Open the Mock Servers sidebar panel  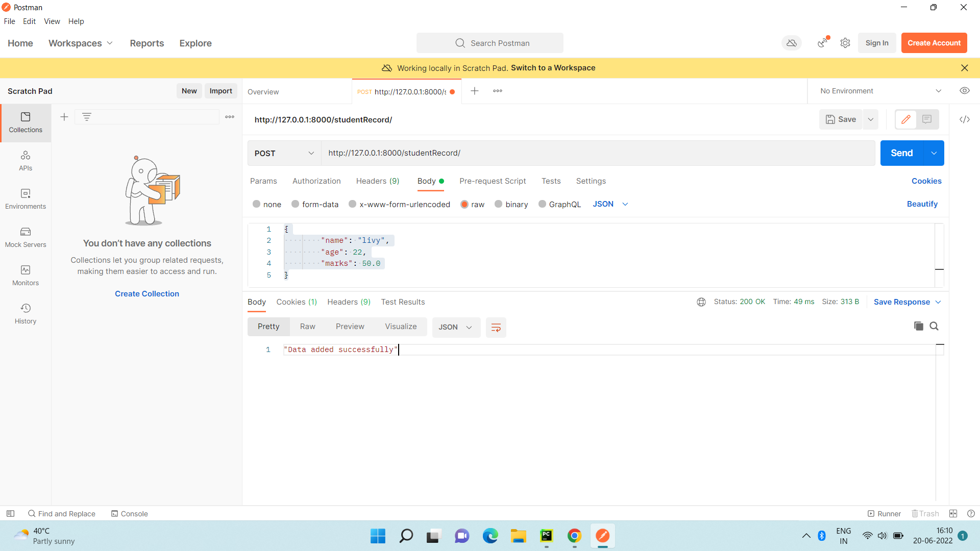pos(26,238)
